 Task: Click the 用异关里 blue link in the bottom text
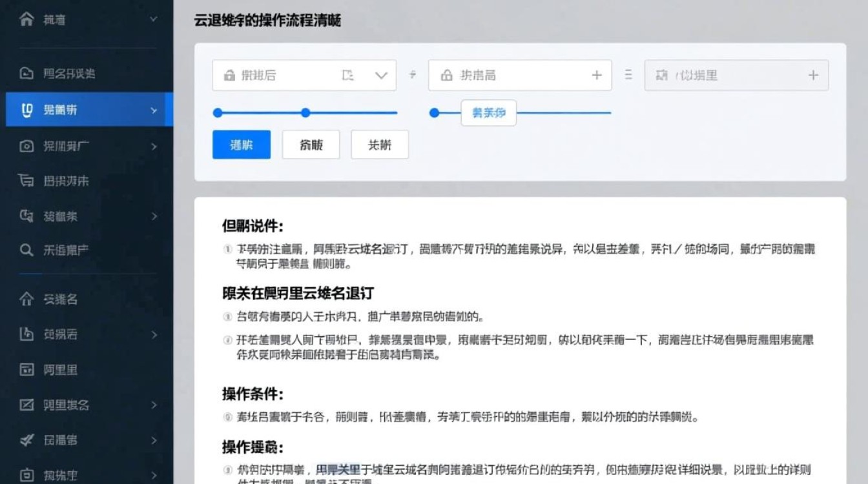pos(338,469)
